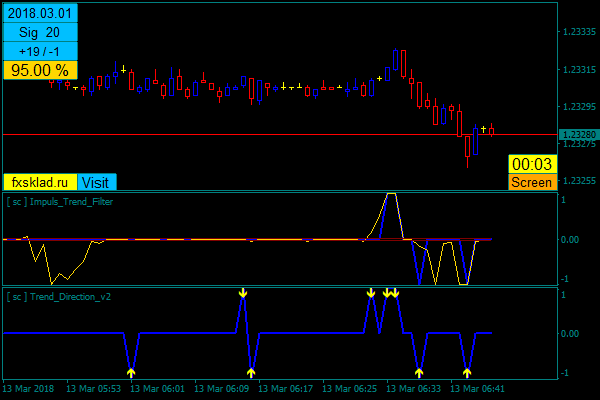The image size is (600, 400).
Task: Click the rightmost yellow up arrow signal
Action: [x=467, y=373]
